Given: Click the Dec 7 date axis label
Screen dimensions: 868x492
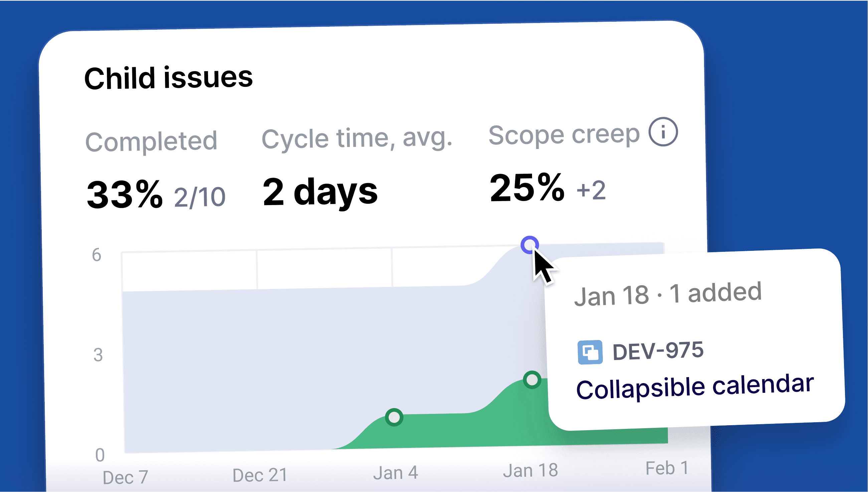Looking at the screenshot, I should 125,477.
